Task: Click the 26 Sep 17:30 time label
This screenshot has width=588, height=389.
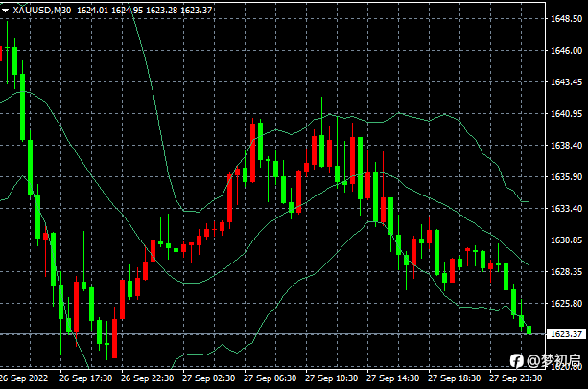Action: point(86,378)
